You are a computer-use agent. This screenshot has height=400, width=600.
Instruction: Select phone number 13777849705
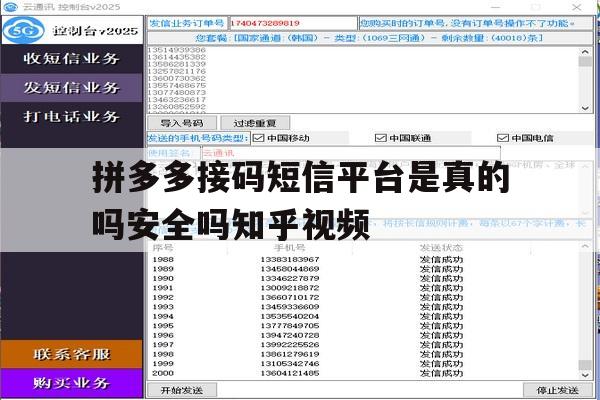point(290,326)
